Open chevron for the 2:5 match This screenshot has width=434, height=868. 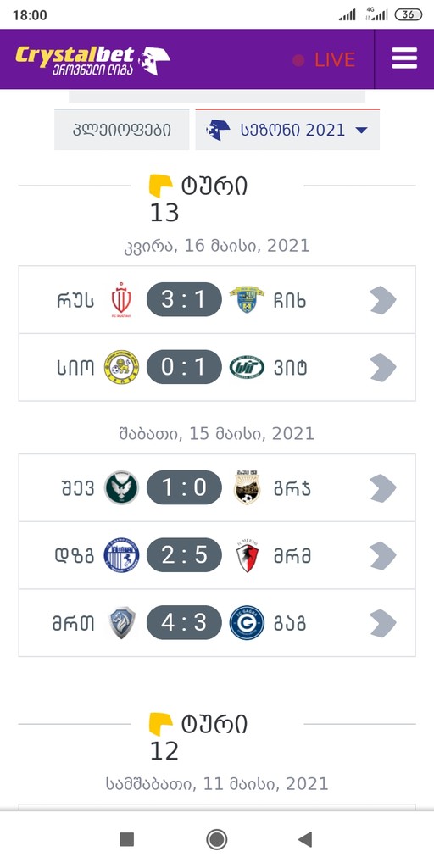pos(383,555)
